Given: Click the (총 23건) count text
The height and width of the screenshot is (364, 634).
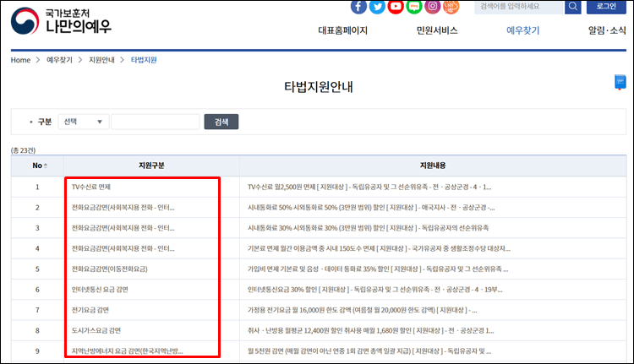Looking at the screenshot, I should click(x=23, y=150).
